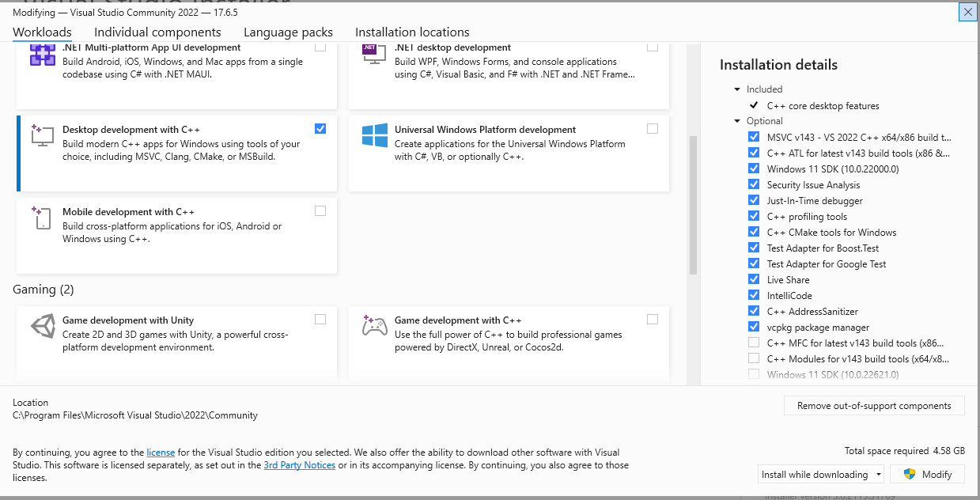Check C++ MFC for latest v143 build tools
This screenshot has height=500, width=980.
pos(753,343)
